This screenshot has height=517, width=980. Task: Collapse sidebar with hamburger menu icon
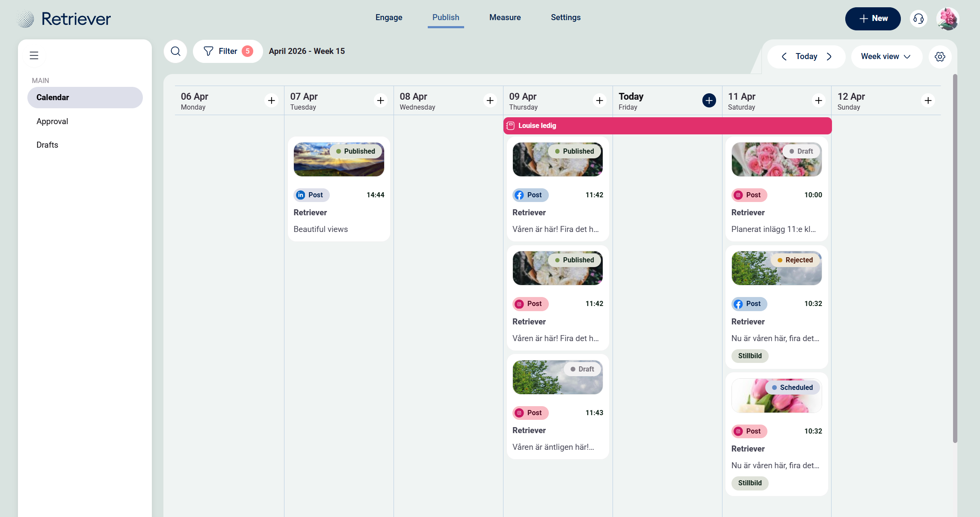point(34,56)
